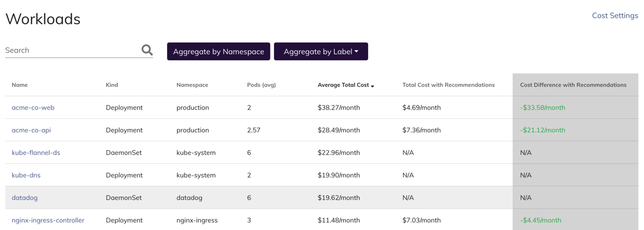The width and height of the screenshot is (644, 230).
Task: Click the $4.69/month recommended cost
Action: 421,108
